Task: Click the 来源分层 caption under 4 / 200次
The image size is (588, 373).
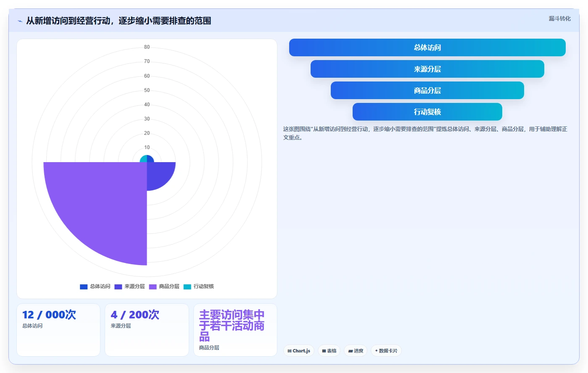Action: click(x=121, y=326)
